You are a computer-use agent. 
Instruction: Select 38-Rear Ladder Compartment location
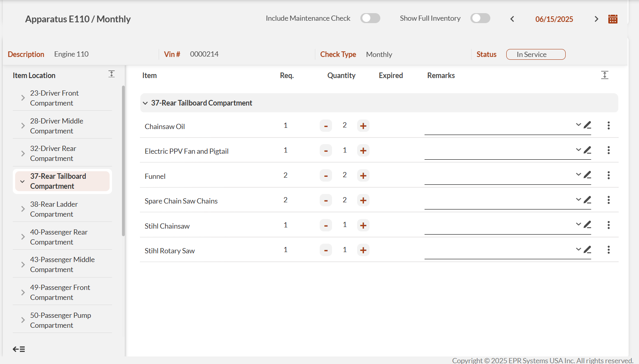[54, 209]
